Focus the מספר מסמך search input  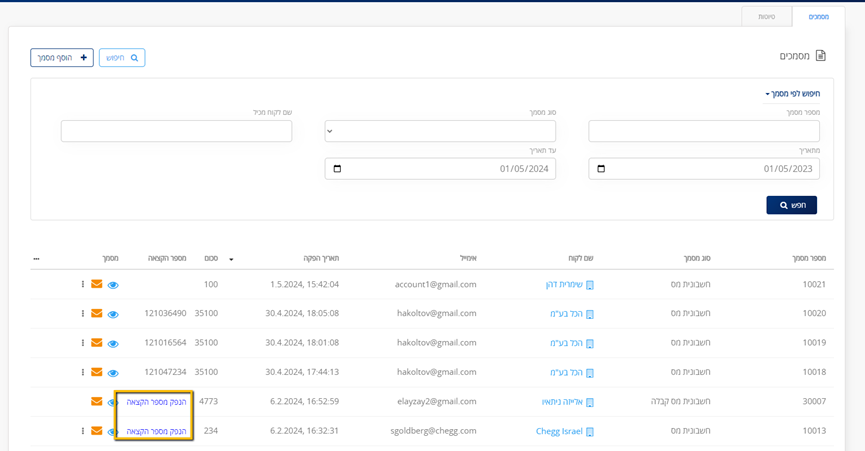coord(704,131)
